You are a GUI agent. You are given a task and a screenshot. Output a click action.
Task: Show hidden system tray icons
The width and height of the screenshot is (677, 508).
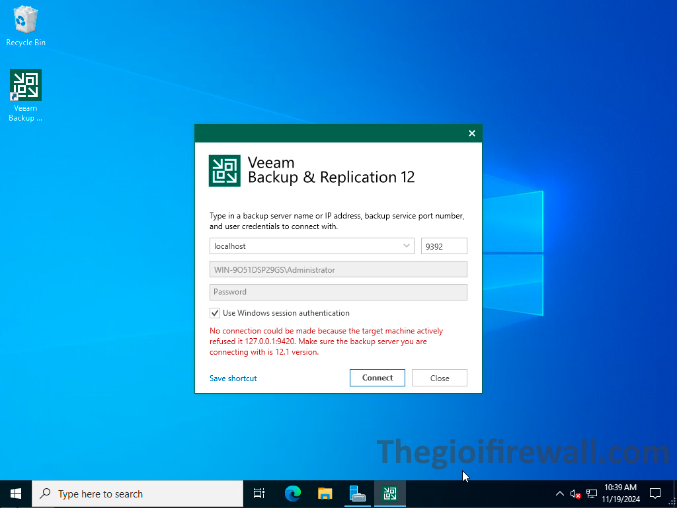point(559,493)
